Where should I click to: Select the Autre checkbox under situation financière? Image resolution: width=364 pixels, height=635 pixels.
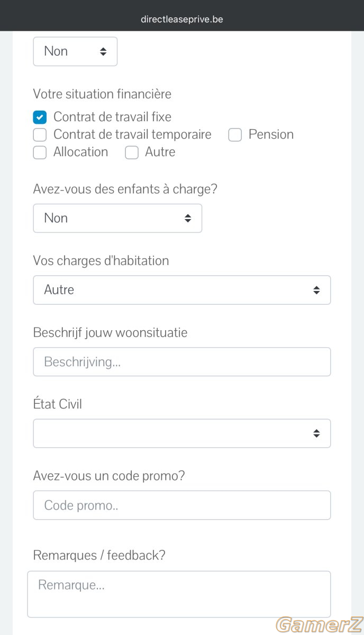pyautogui.click(x=131, y=152)
